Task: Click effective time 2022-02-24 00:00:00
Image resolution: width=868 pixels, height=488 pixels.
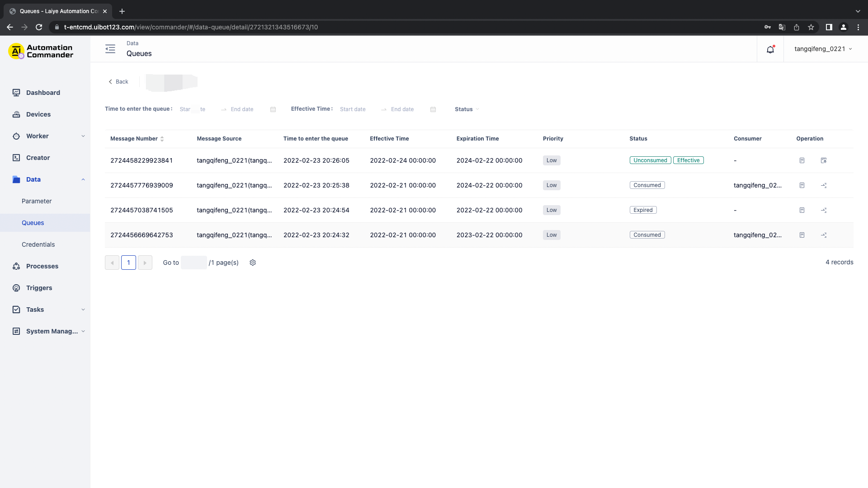Action: coord(403,160)
